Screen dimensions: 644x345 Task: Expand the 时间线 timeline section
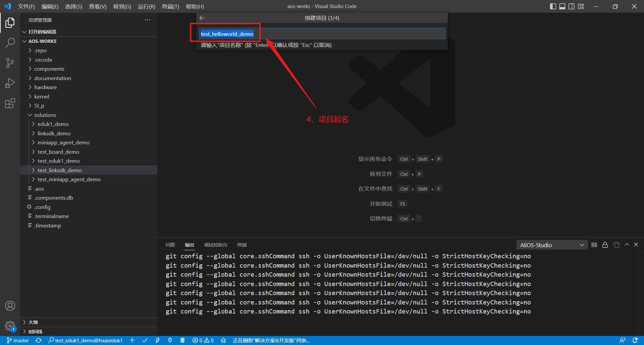point(89,332)
